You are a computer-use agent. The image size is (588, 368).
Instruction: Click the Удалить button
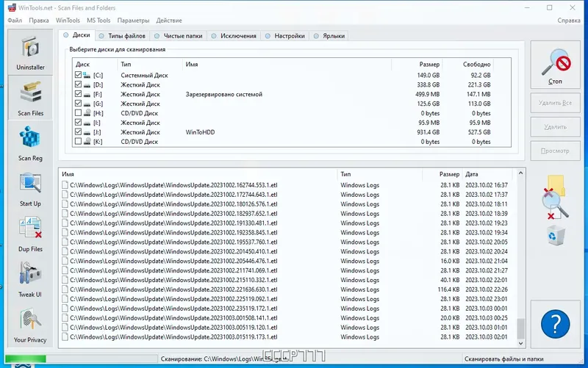(556, 126)
